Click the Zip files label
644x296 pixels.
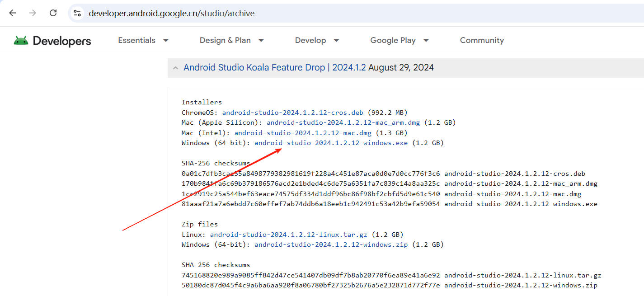pos(200,224)
